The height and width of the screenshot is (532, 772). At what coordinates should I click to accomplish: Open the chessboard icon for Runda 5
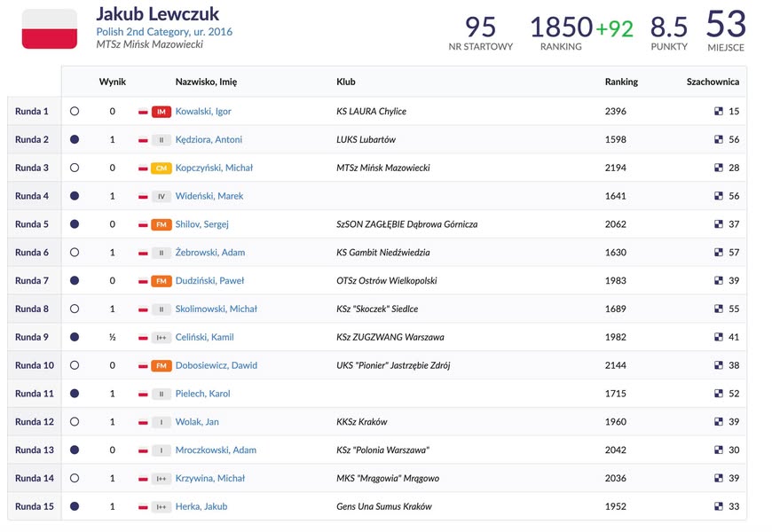[719, 224]
